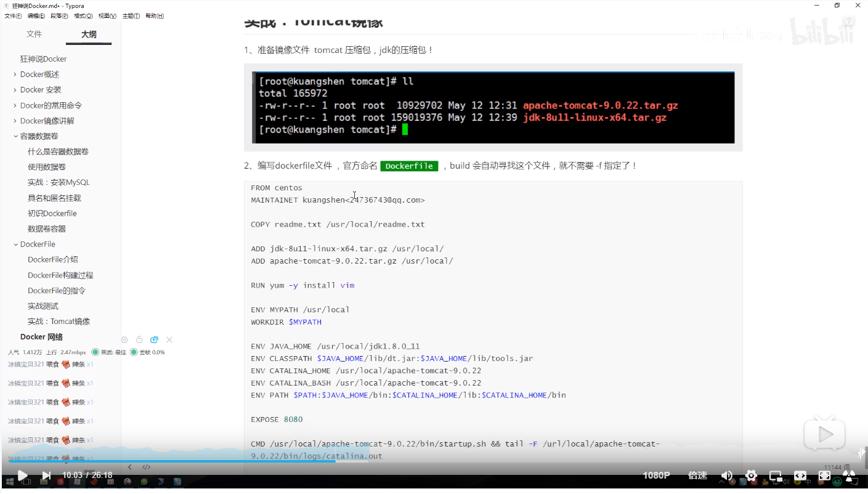The height and width of the screenshot is (494, 868).
Task: Select 狂神说Docker root outline heading
Action: click(43, 59)
